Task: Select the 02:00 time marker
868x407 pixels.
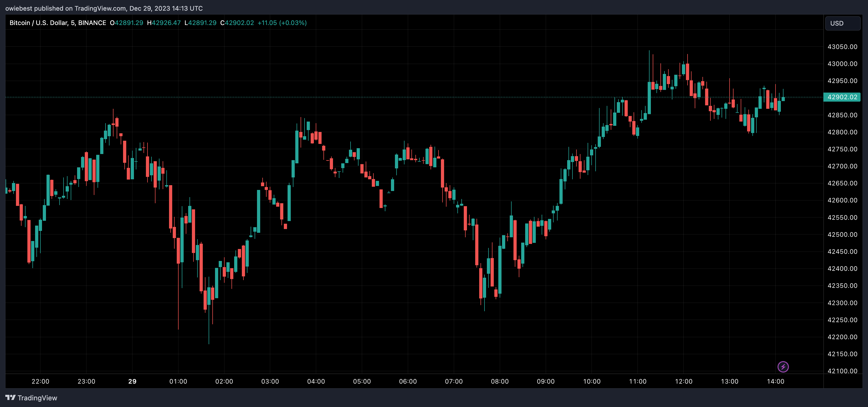Action: pyautogui.click(x=224, y=381)
